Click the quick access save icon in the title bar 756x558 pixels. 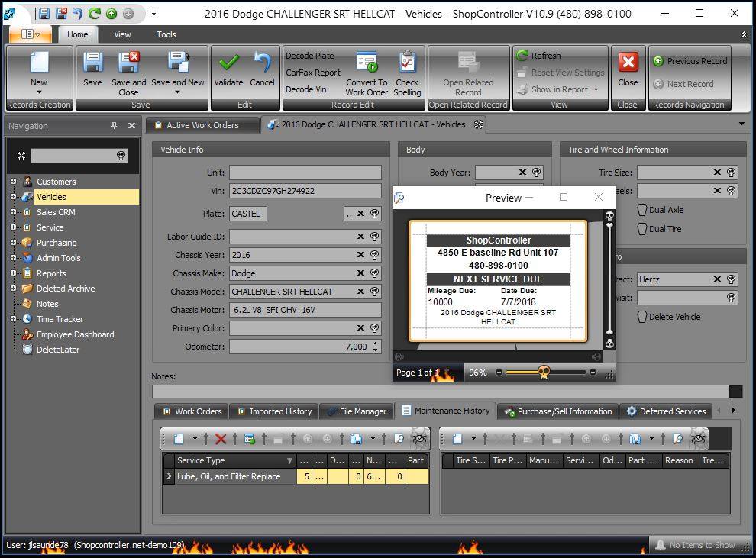[44, 14]
